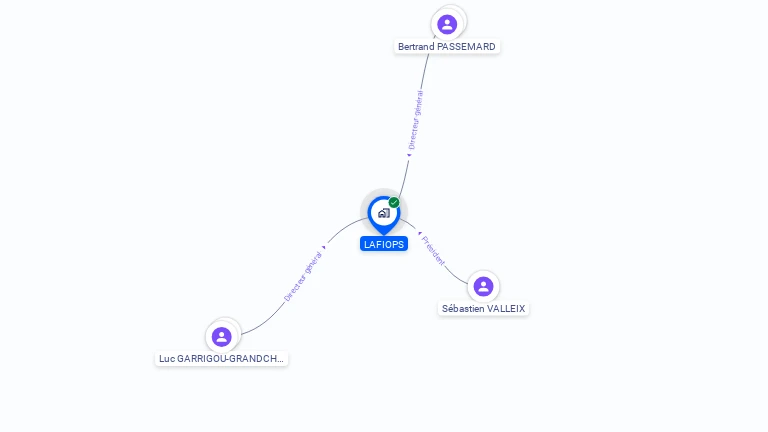Click Directeur général label toward Luc GARRIGOU

[x=303, y=277]
